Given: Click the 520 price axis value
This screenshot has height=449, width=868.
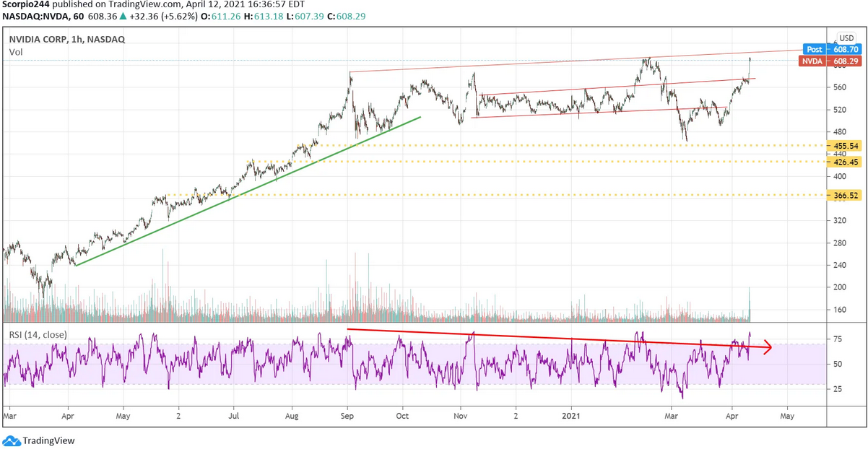Looking at the screenshot, I should (840, 110).
